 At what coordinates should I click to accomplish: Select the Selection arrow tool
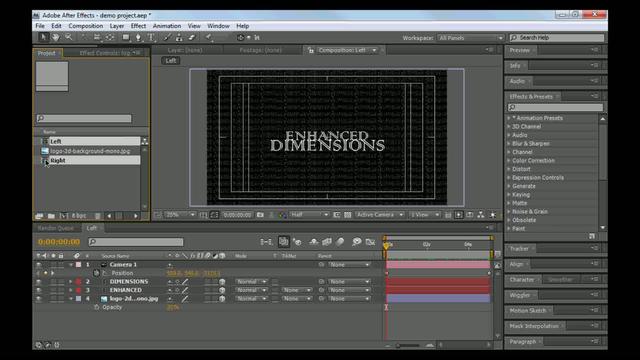(x=42, y=38)
